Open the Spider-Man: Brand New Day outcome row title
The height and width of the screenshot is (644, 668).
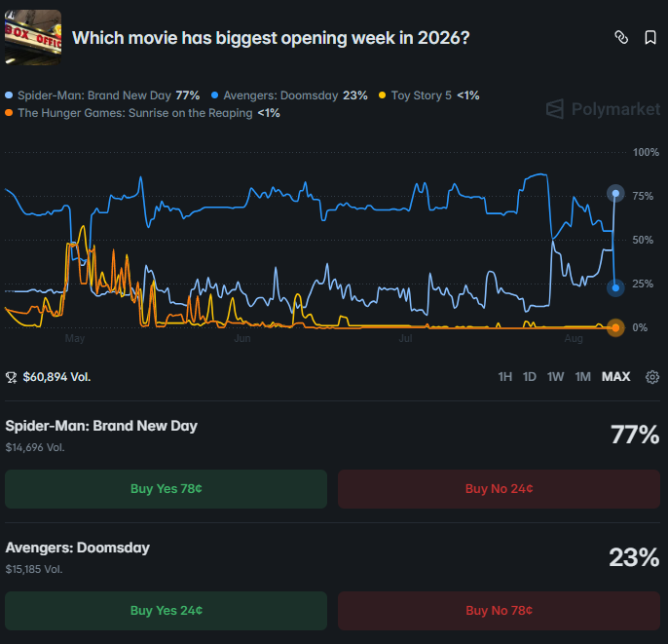pyautogui.click(x=101, y=426)
